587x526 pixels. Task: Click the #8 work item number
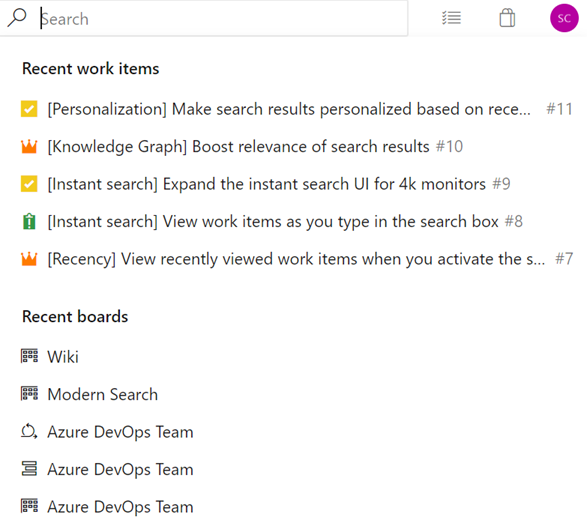tap(514, 222)
